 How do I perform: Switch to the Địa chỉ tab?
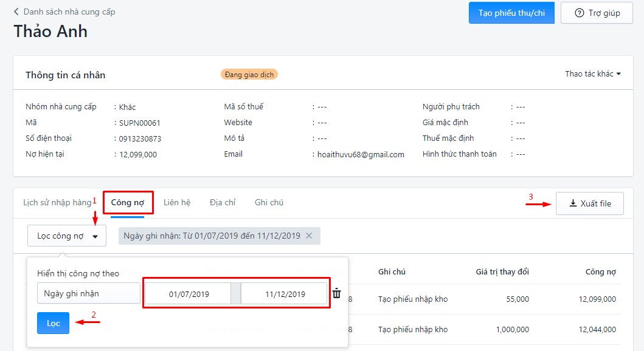(223, 203)
